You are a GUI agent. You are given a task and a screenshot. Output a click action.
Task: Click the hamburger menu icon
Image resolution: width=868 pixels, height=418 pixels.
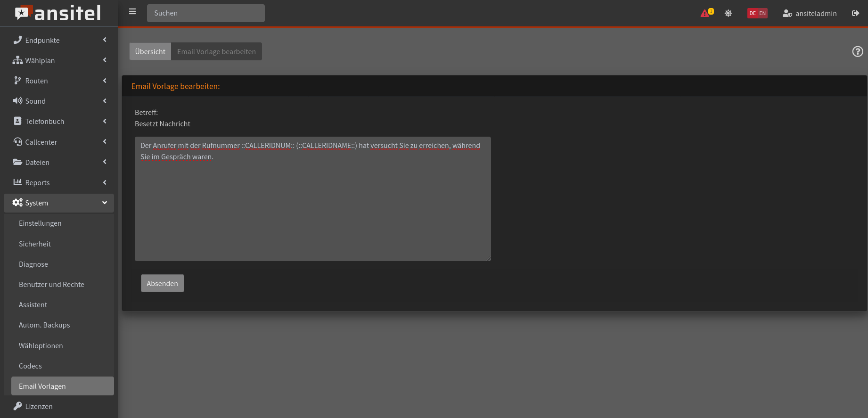click(132, 12)
